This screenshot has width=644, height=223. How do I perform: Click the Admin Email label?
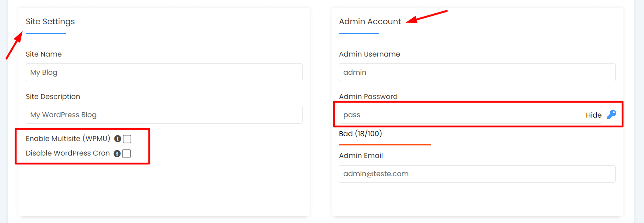361,156
